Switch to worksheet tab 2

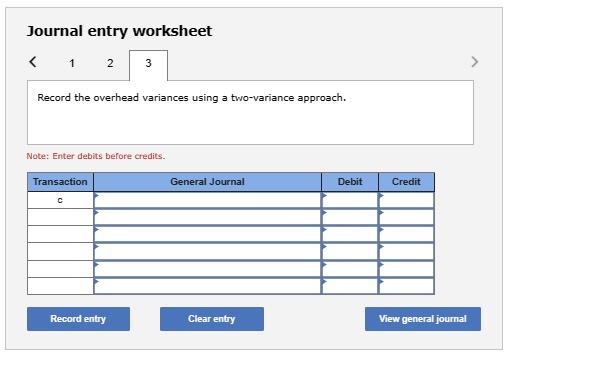click(110, 63)
